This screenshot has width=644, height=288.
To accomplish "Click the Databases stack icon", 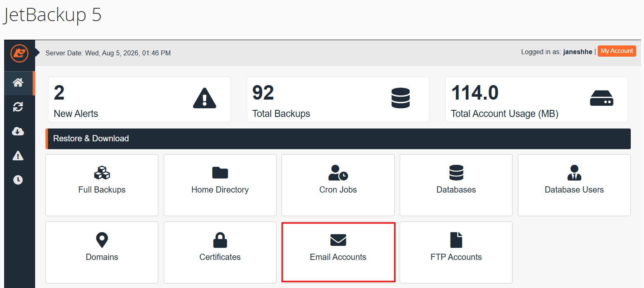I will click(456, 172).
